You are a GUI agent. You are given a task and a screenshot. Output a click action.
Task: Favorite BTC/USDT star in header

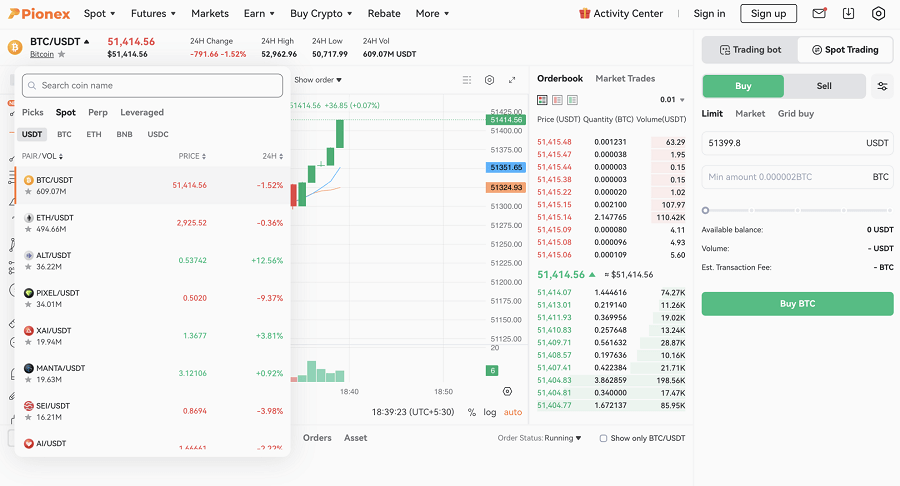tap(61, 54)
